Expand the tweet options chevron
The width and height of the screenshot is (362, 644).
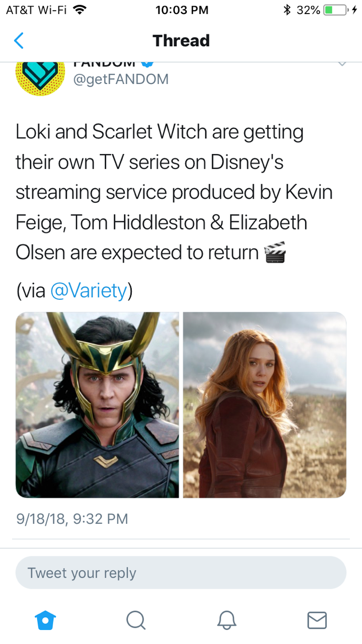[342, 64]
